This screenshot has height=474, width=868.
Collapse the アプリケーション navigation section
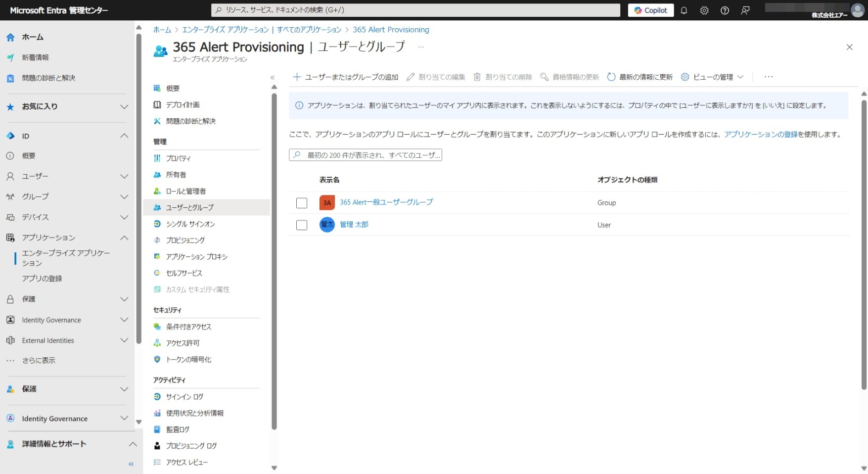click(x=124, y=238)
